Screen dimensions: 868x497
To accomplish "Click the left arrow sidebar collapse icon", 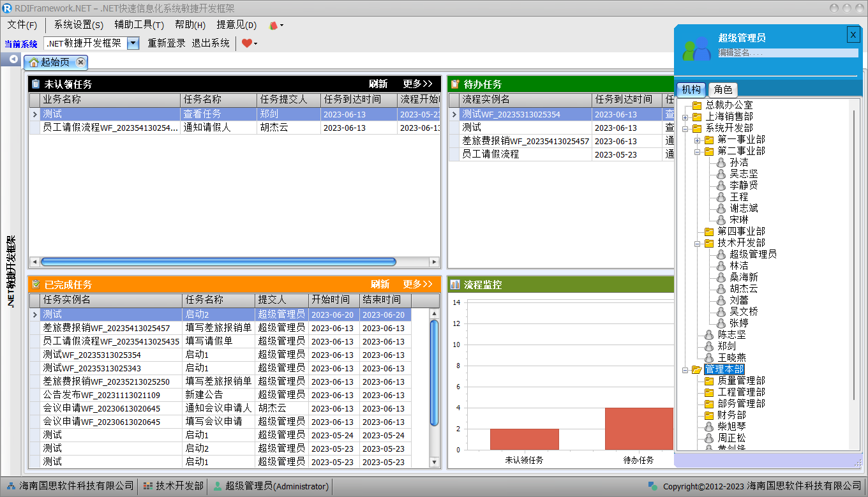I will tap(13, 59).
